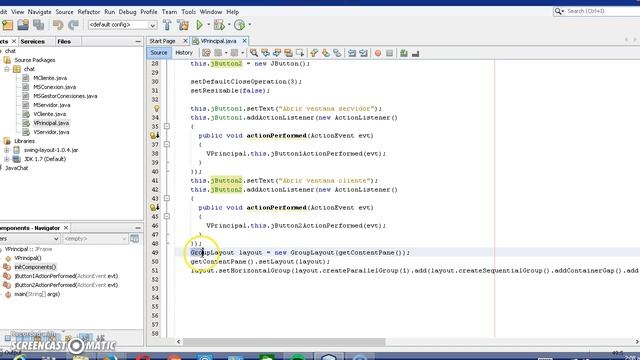Viewport: 640px width, 360px height.
Task: Open the default config dropdown
Action: [122, 25]
